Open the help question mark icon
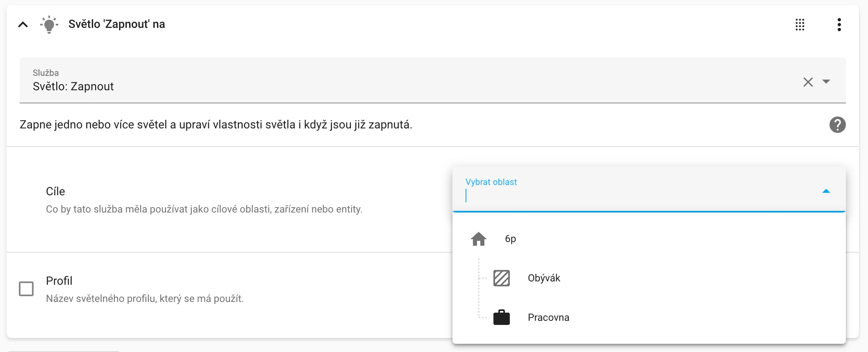Viewport: 868px width, 352px height. click(838, 125)
